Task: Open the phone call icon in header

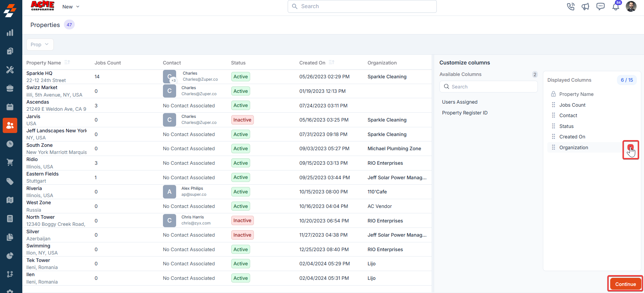Action: pyautogui.click(x=571, y=6)
